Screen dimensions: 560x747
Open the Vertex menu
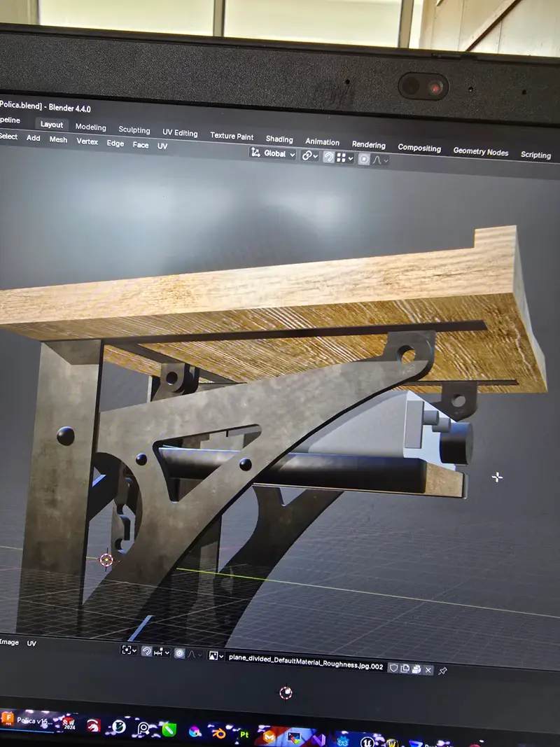pos(87,141)
